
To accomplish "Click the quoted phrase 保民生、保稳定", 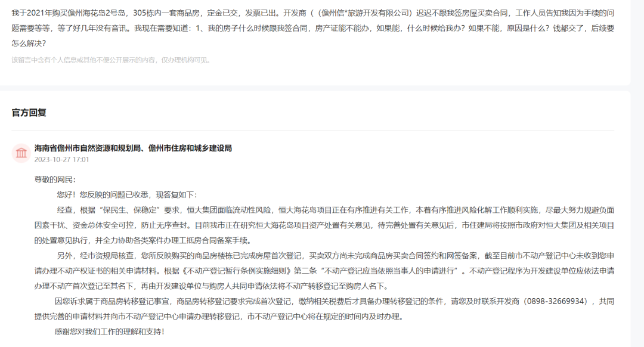I will pos(128,210).
